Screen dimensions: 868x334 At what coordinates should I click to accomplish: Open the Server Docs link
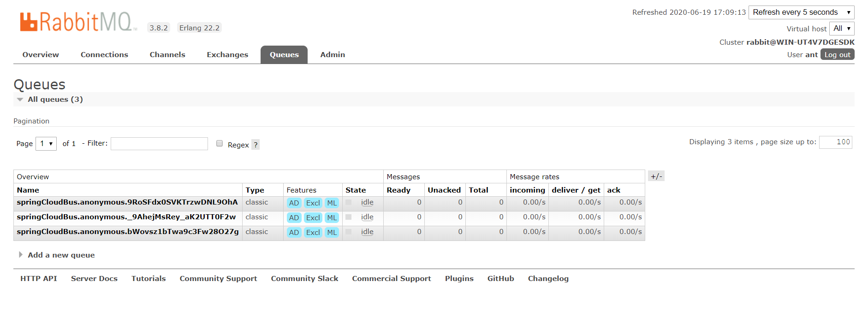pos(94,278)
